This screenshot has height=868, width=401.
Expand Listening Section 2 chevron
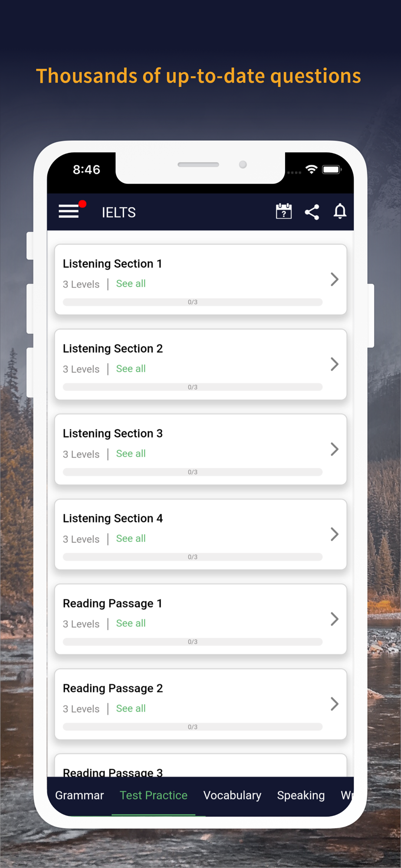(x=334, y=364)
